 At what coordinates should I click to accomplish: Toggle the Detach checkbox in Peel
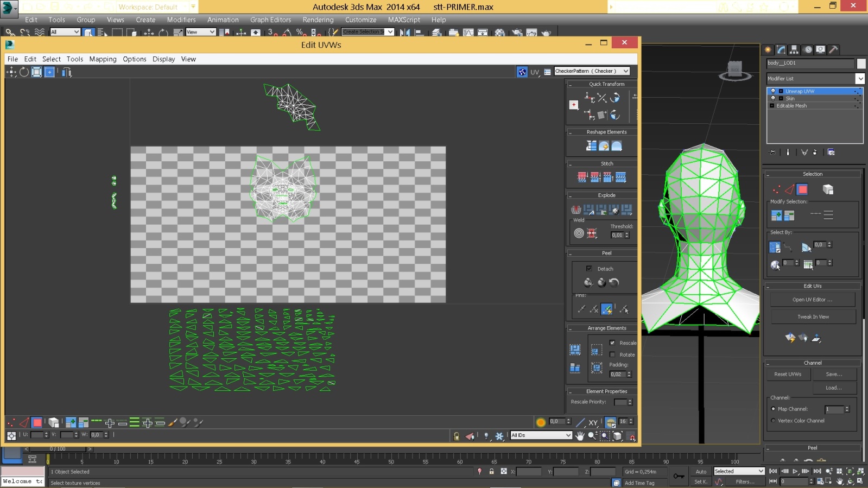[x=589, y=268]
